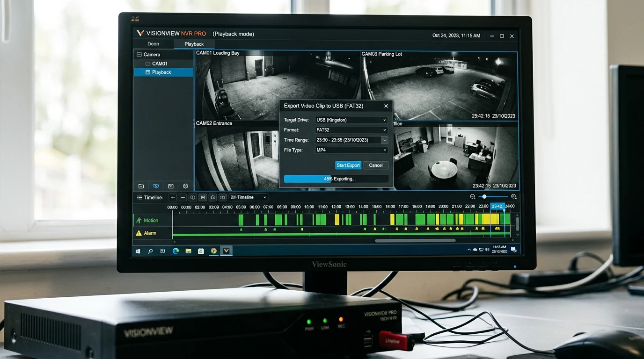The width and height of the screenshot is (644, 359).
Task: Click the zoom out magnifier above timeline
Action: click(x=473, y=197)
